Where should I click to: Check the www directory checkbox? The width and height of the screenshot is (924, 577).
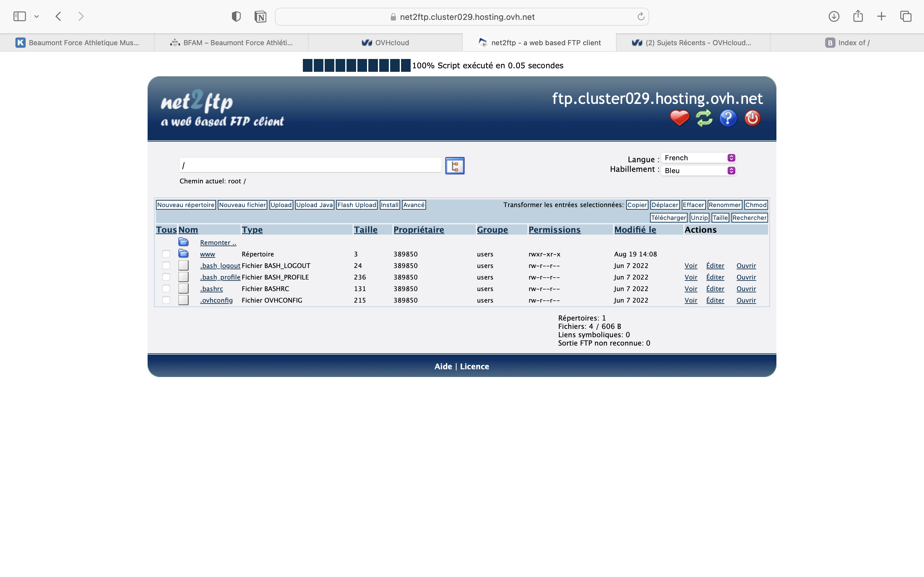click(x=166, y=254)
